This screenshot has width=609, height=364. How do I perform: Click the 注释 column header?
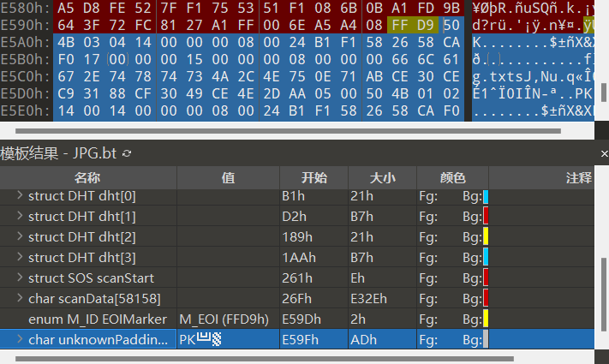(x=578, y=178)
